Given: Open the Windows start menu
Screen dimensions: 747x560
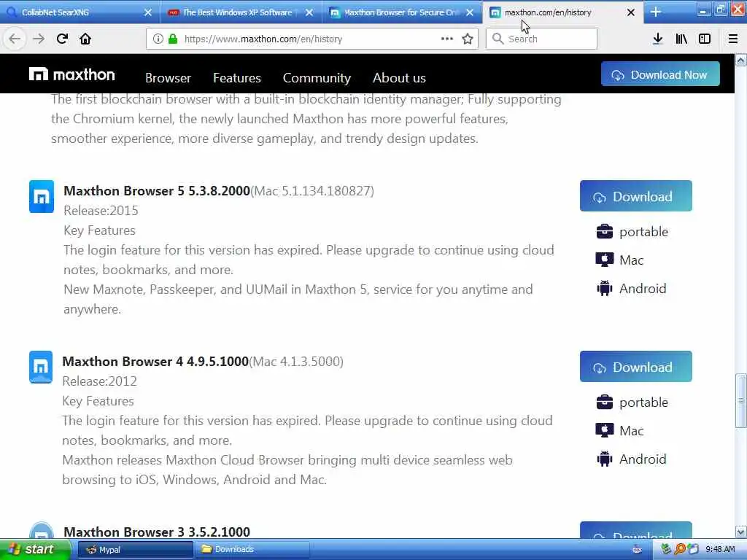Looking at the screenshot, I should [x=35, y=549].
